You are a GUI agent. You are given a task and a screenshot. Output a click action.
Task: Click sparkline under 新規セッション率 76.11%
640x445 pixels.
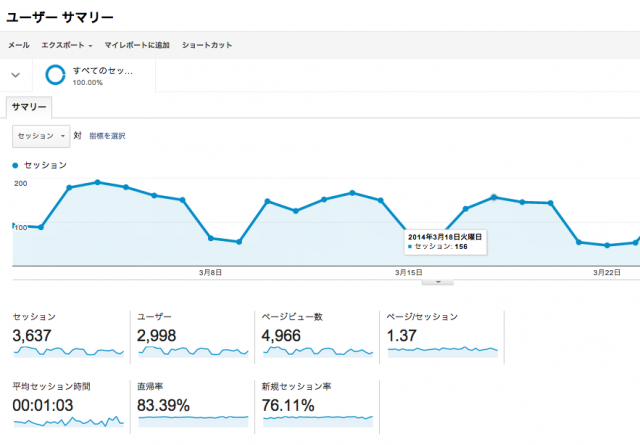pyautogui.click(x=318, y=421)
